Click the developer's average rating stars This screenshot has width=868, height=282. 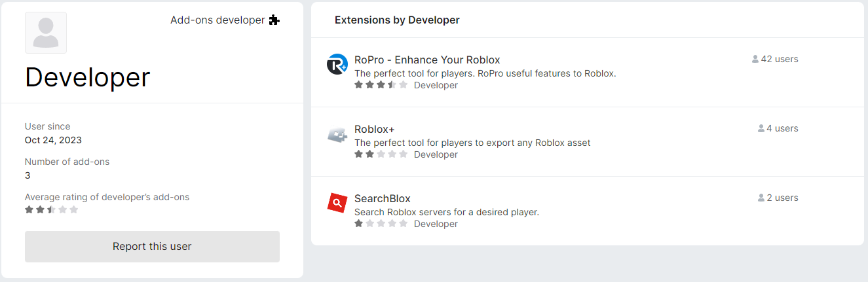coord(51,210)
